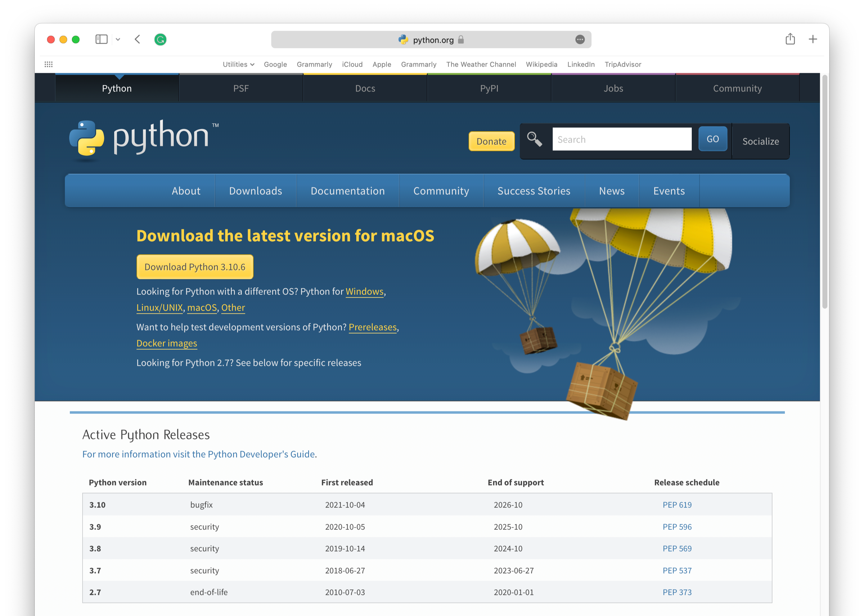Viewport: 864px width, 616px height.
Task: Open the sidebar options chevron dropdown
Action: [x=118, y=39]
